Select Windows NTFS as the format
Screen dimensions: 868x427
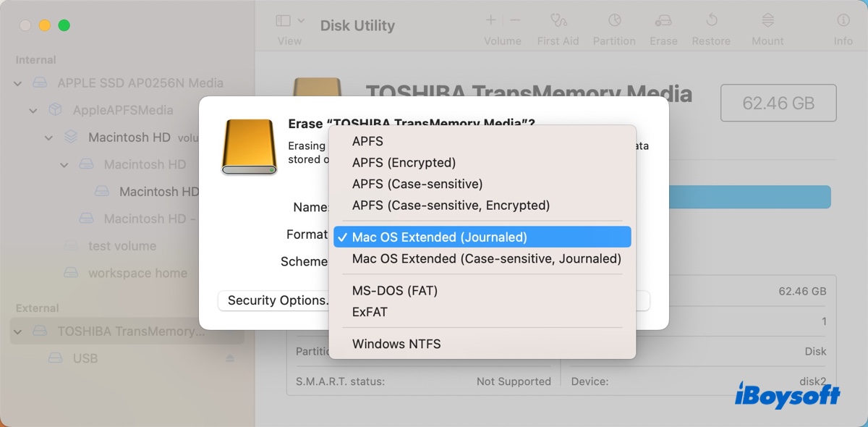pos(395,344)
